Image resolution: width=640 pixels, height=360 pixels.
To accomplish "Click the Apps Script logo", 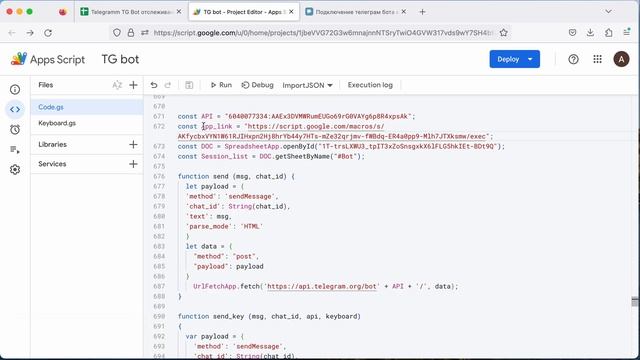I will [47, 59].
